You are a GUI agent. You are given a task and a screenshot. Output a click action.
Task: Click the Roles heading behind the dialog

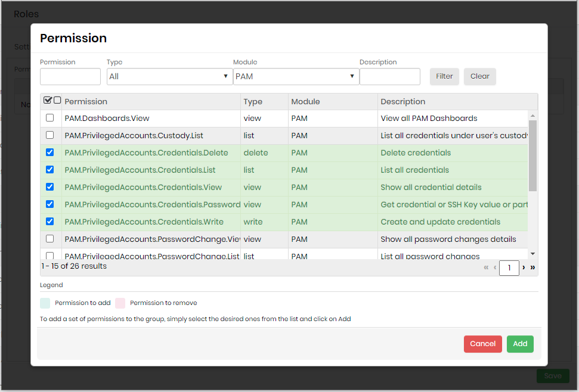point(26,14)
